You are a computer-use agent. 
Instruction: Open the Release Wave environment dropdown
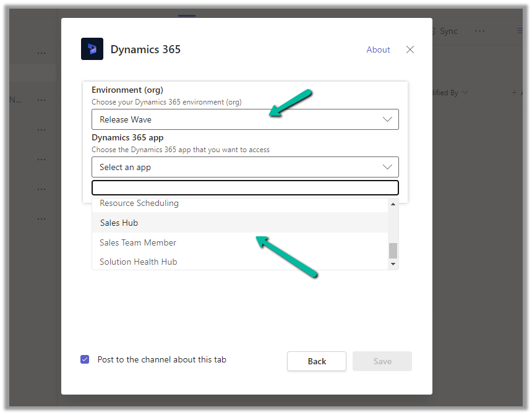[x=245, y=119]
